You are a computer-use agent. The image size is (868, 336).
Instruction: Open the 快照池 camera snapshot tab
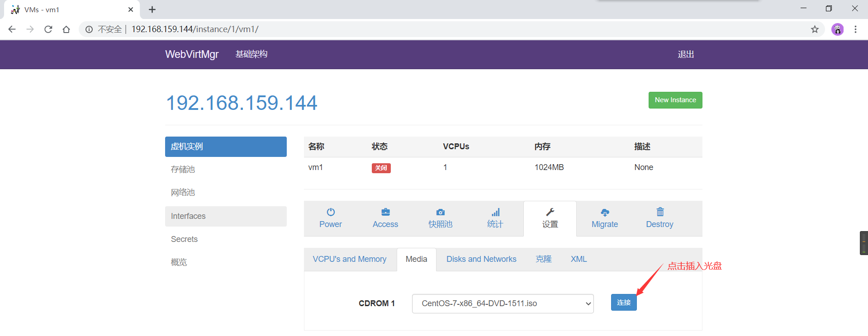tap(441, 218)
